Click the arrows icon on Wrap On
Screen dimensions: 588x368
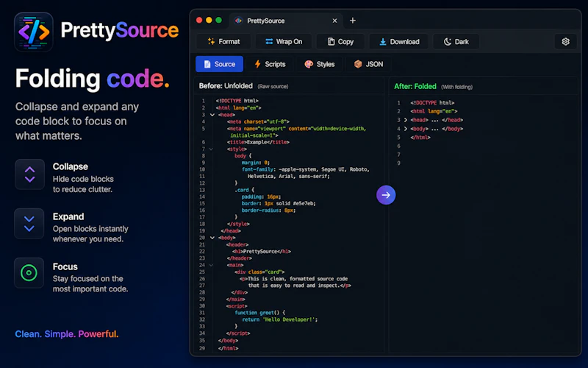point(269,41)
